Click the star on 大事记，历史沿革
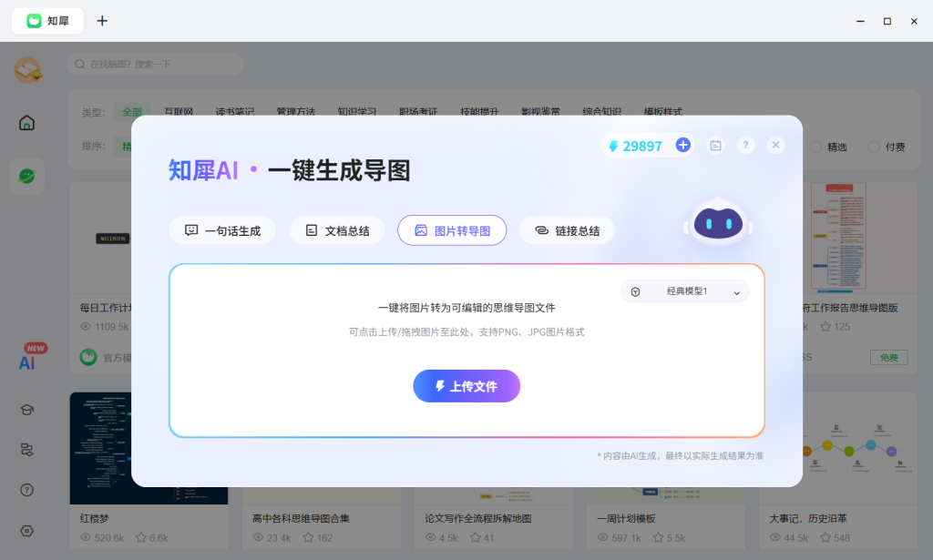The width and height of the screenshot is (933, 560). [x=825, y=538]
